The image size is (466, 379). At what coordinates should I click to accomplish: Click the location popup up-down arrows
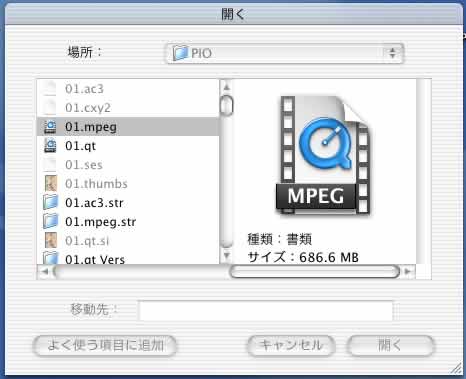coord(392,53)
